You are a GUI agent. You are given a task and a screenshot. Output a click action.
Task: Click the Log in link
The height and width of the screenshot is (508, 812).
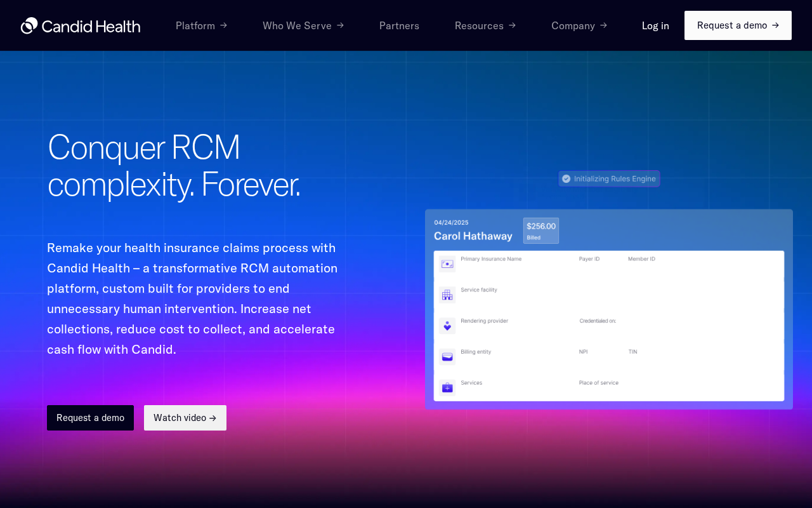point(655,25)
